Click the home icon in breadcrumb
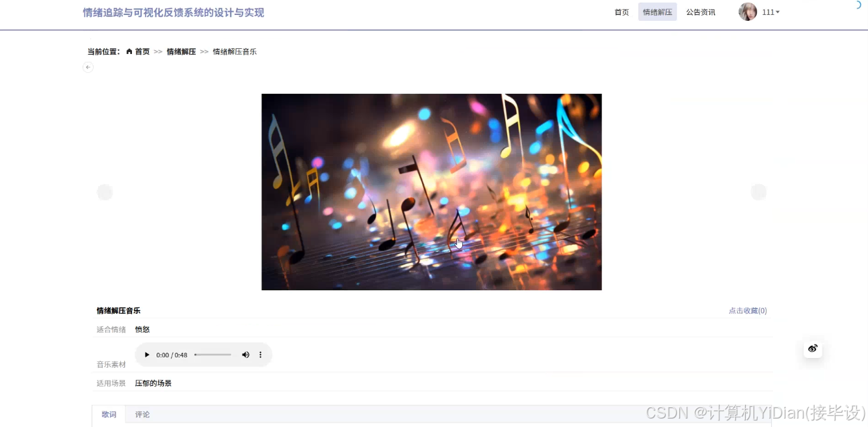The image size is (868, 427). tap(129, 51)
